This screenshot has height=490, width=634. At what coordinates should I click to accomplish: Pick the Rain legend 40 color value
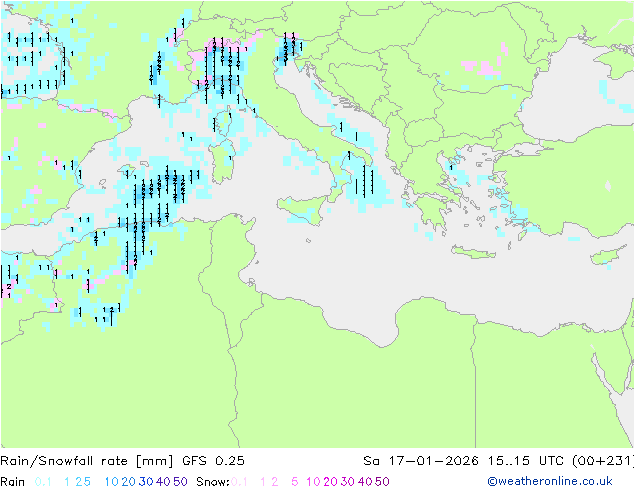point(163,482)
